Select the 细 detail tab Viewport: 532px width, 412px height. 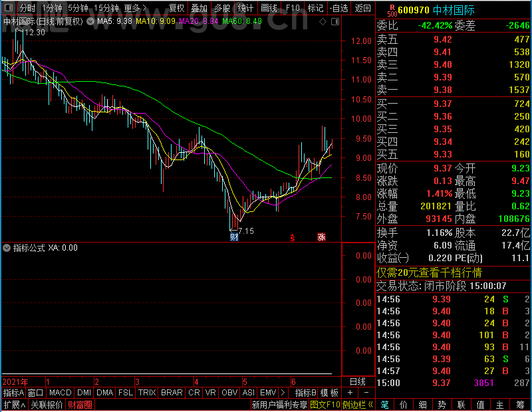[x=423, y=405]
